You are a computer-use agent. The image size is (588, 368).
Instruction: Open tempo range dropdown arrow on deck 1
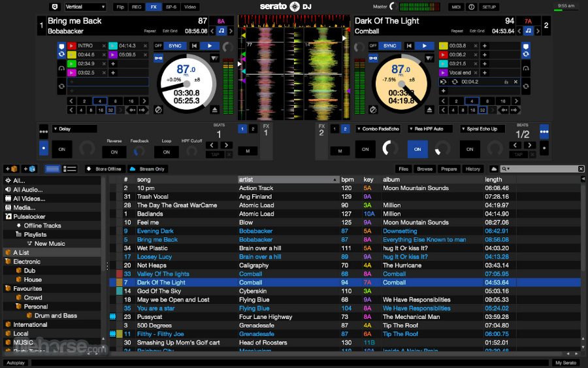[x=214, y=59]
